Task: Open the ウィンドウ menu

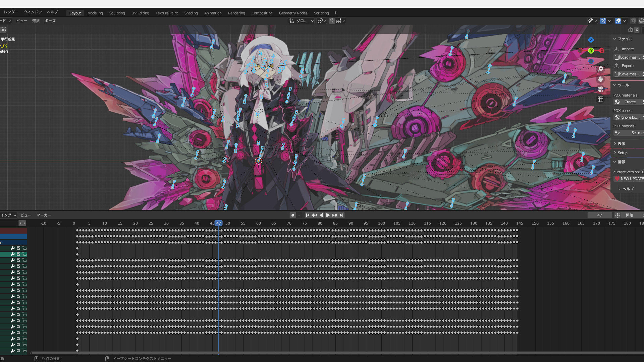Action: (x=33, y=12)
